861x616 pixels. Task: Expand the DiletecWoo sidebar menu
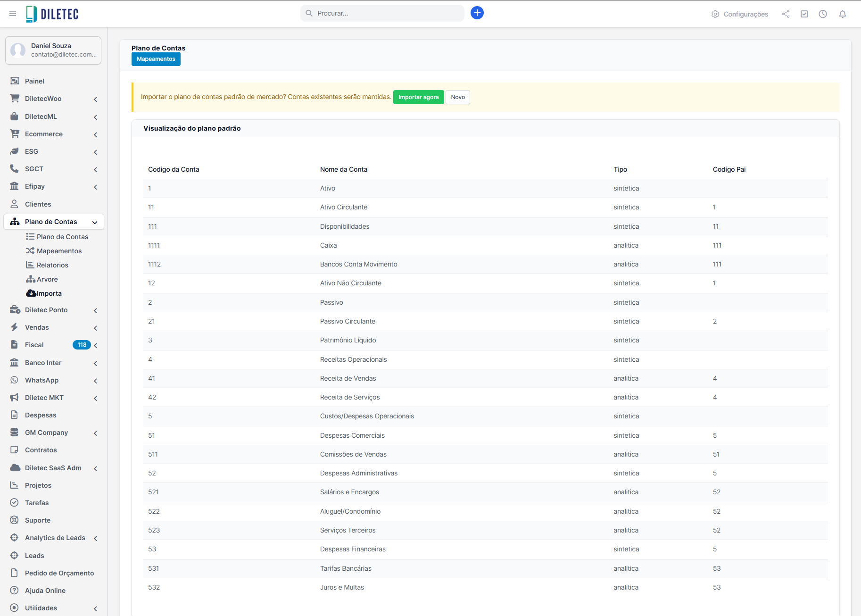(x=53, y=99)
